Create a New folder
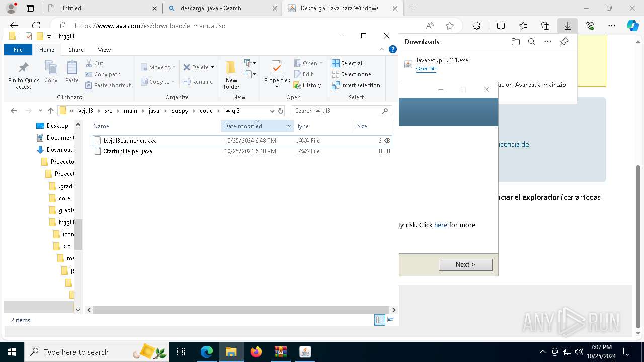The width and height of the screenshot is (644, 362). coord(231,75)
